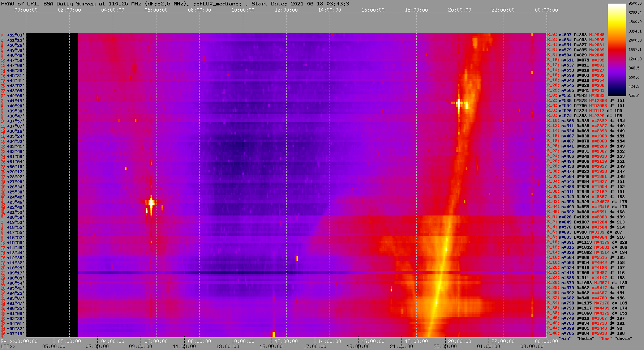Click the 'UTC>>' axis label
Image resolution: width=644 pixels, height=350 pixels.
click(x=8, y=346)
